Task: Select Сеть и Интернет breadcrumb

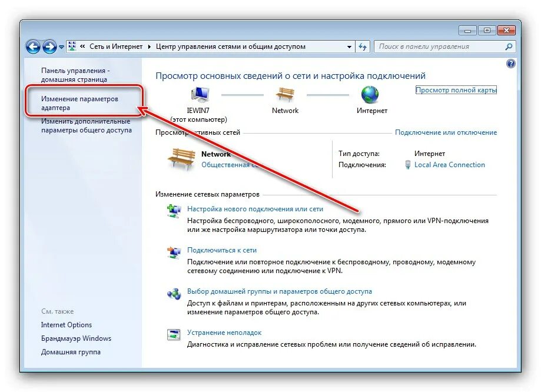Action: click(x=116, y=46)
